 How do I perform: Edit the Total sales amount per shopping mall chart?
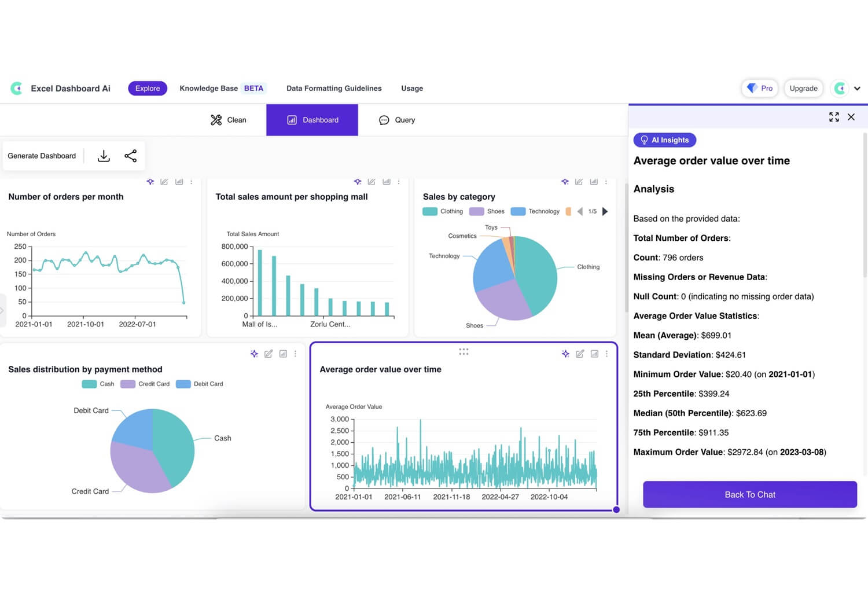tap(372, 182)
